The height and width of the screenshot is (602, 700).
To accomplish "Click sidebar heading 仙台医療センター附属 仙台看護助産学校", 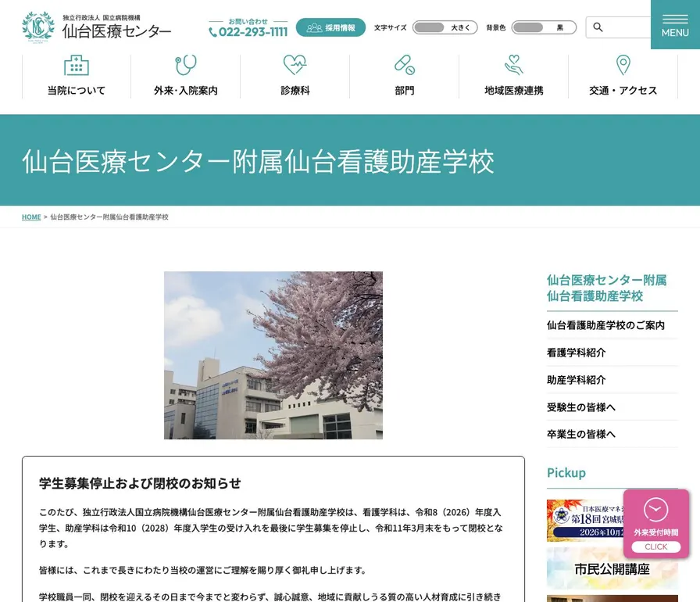I will [x=607, y=288].
